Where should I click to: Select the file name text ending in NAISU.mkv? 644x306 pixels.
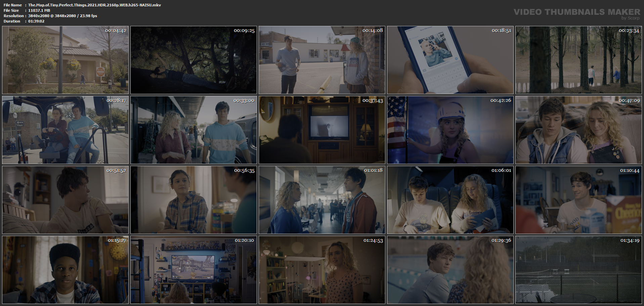pyautogui.click(x=94, y=5)
